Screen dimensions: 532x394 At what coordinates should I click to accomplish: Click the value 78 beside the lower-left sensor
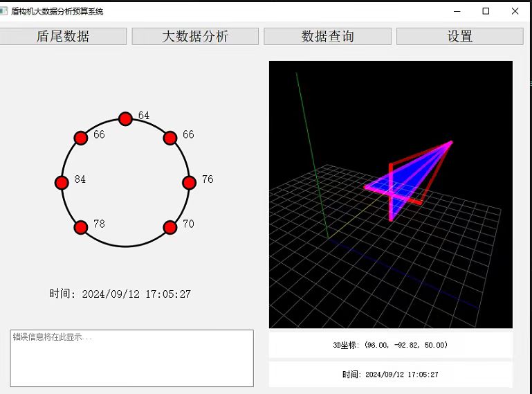pyautogui.click(x=99, y=224)
